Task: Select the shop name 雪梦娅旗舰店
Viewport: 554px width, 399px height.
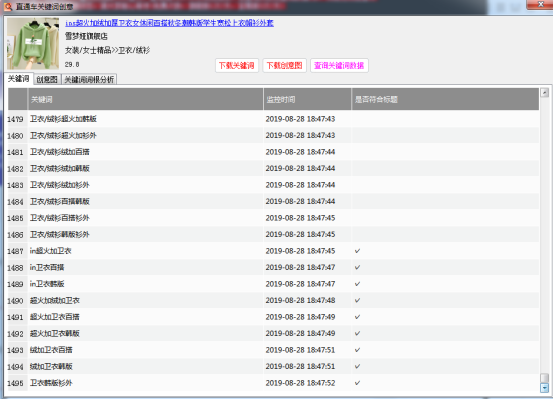Action: point(86,36)
